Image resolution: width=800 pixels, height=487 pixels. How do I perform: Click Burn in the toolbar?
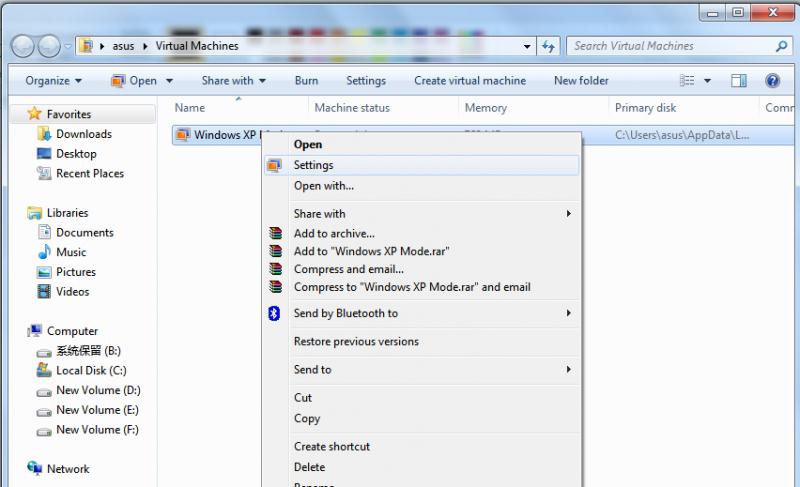pos(306,81)
